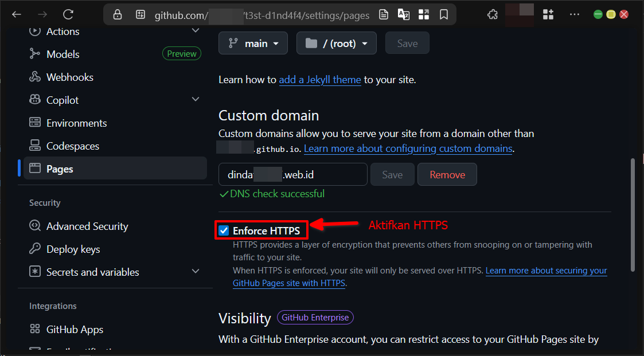Click the bookmark icon in the address bar
The image size is (644, 356).
[x=444, y=14]
